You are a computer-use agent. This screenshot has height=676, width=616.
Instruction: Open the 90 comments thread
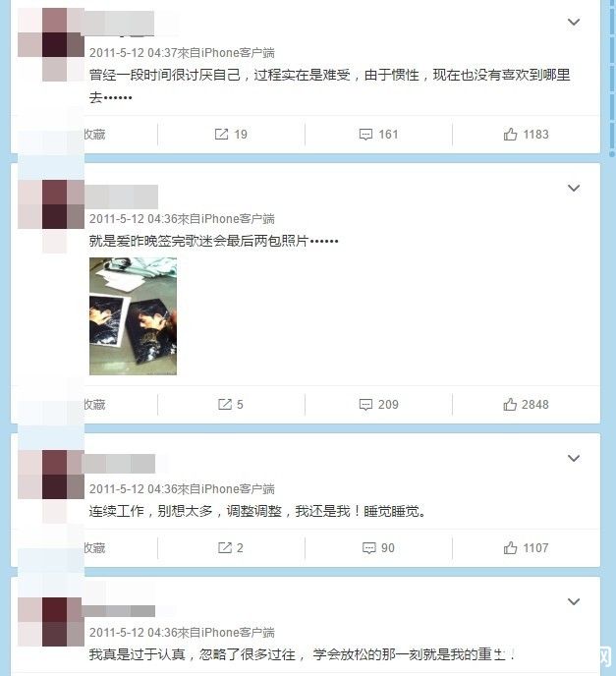[x=378, y=548]
